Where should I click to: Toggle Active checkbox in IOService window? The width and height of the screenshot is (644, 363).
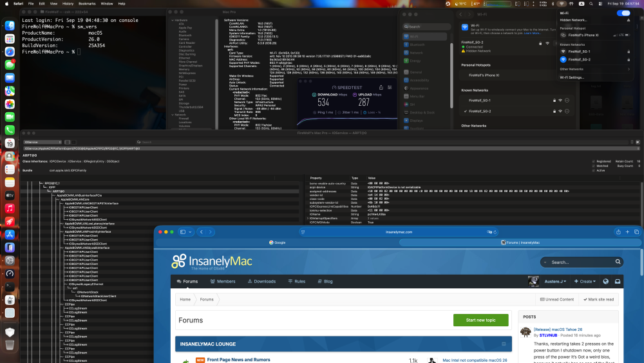[x=594, y=170]
